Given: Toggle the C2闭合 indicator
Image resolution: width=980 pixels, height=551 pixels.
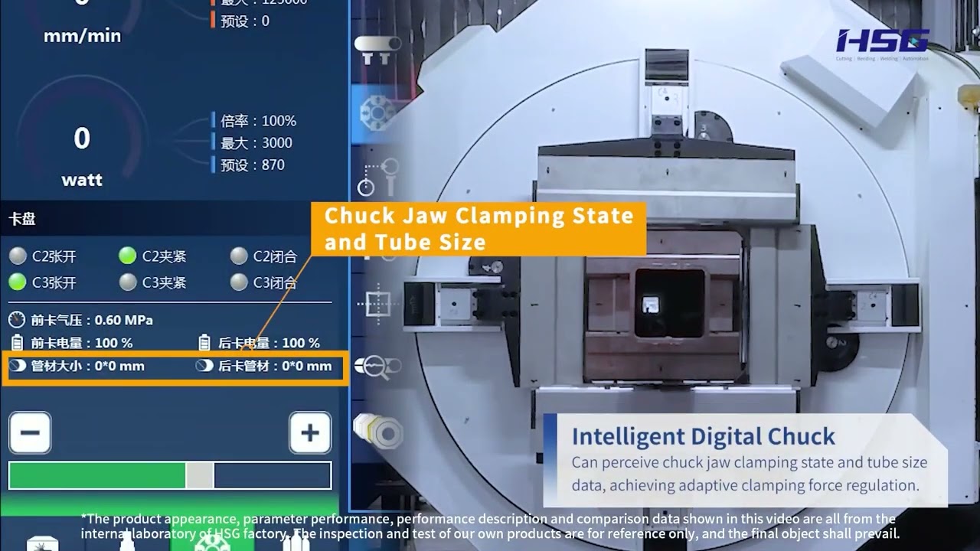Looking at the screenshot, I should pyautogui.click(x=239, y=256).
